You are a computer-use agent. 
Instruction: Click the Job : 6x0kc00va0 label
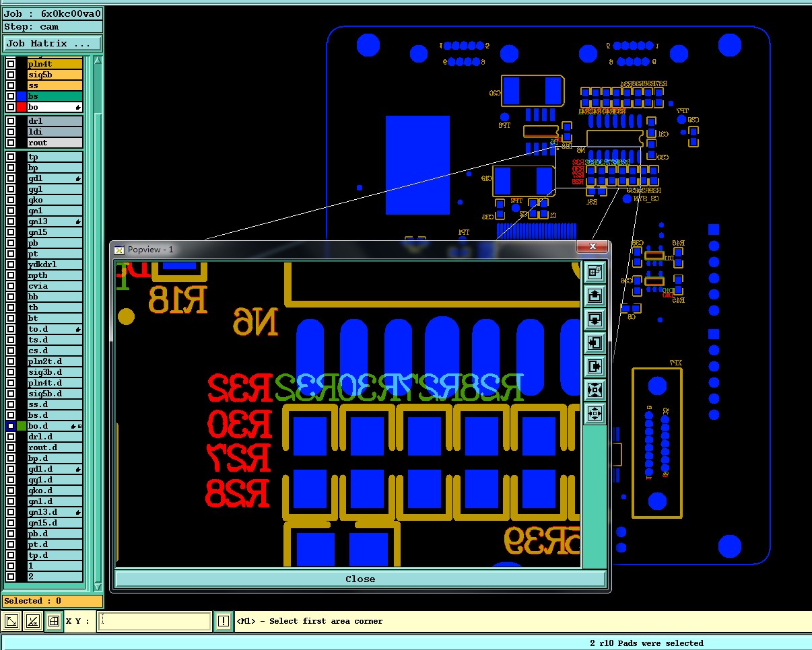pyautogui.click(x=53, y=13)
